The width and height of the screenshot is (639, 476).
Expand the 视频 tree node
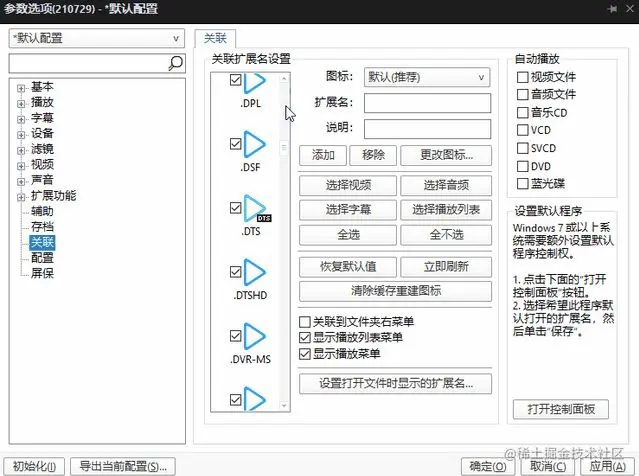(x=21, y=166)
